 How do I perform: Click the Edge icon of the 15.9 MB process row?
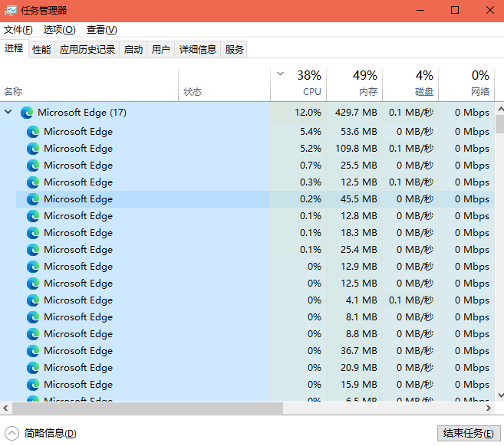(x=33, y=385)
